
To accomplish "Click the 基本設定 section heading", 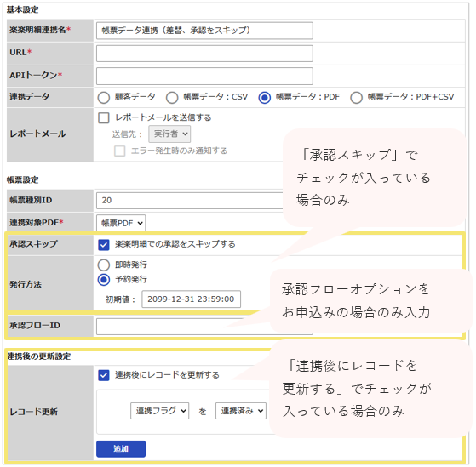I will (22, 9).
